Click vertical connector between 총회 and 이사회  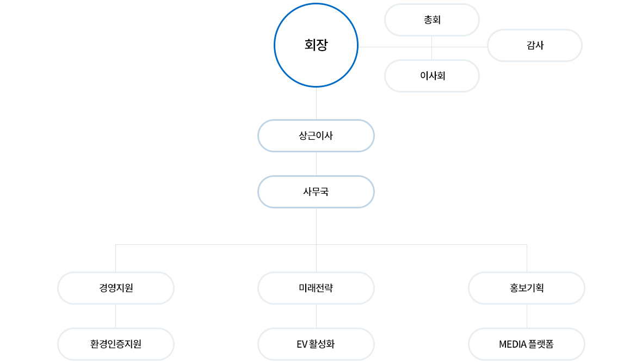431,48
